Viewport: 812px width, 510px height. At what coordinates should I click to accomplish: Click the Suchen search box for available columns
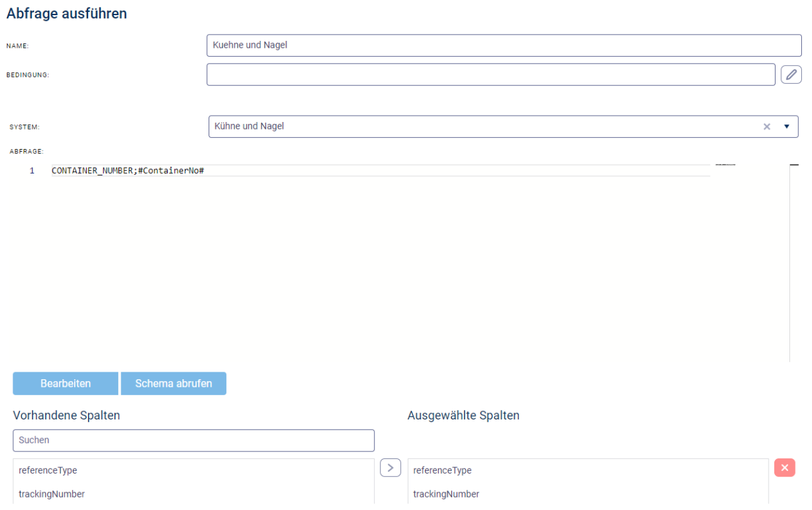[194, 440]
